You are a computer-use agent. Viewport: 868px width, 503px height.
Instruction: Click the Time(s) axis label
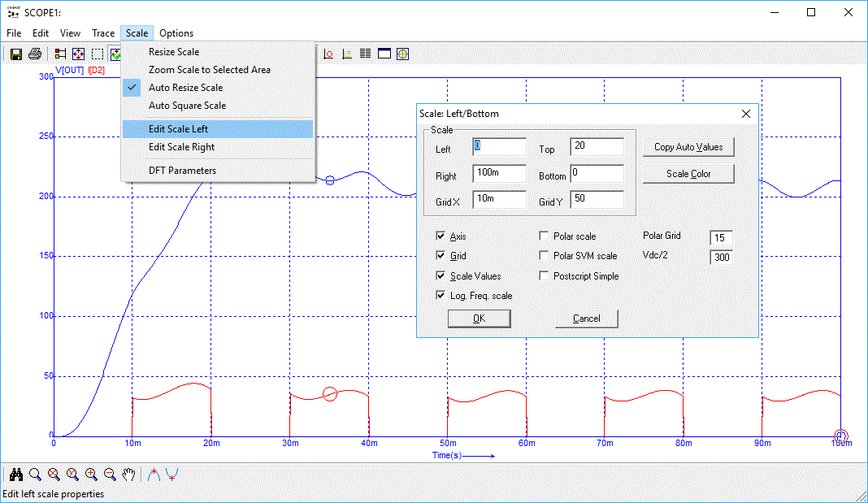tap(447, 455)
